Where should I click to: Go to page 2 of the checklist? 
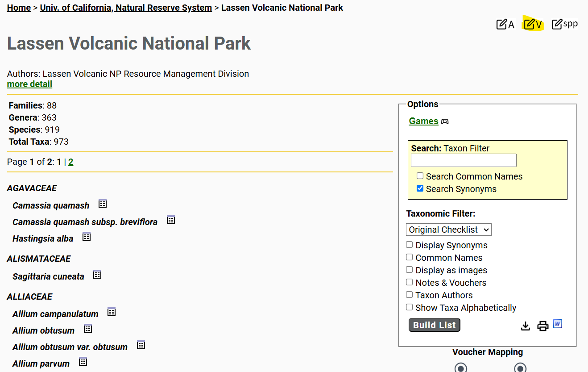coord(70,162)
